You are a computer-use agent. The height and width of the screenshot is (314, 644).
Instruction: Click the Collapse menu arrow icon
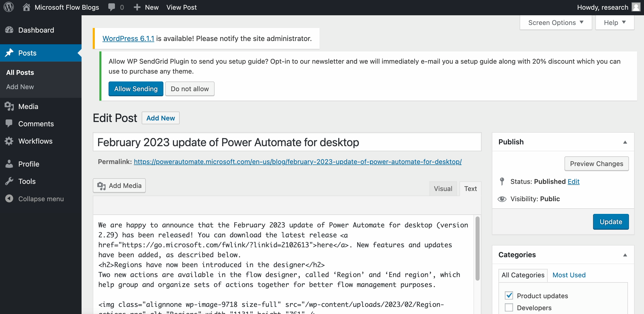tap(9, 199)
